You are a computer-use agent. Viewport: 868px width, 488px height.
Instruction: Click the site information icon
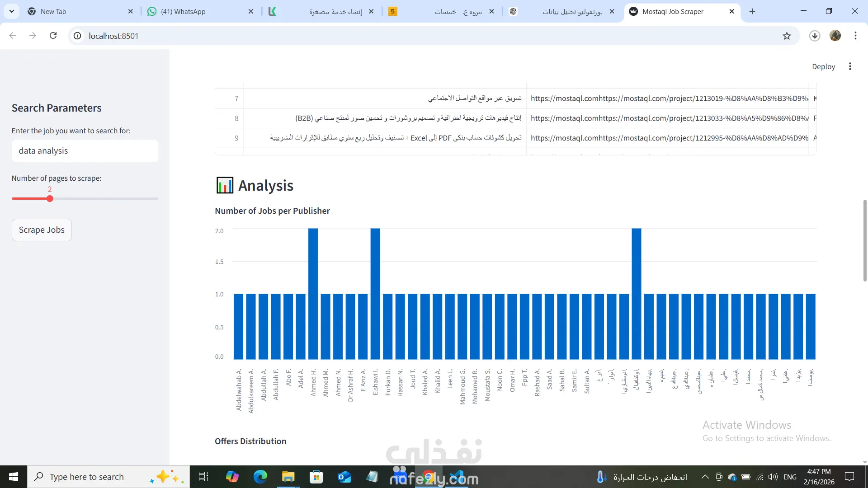pyautogui.click(x=77, y=36)
